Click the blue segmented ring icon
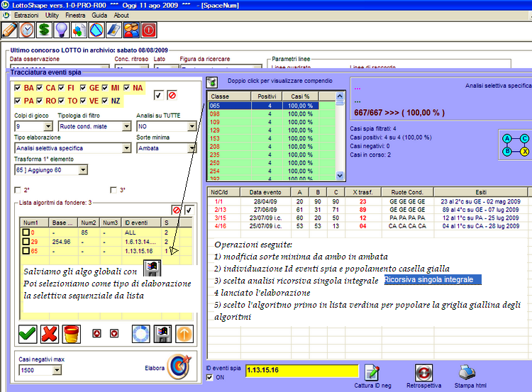Viewport: 532px width, 392px height. coord(141,334)
